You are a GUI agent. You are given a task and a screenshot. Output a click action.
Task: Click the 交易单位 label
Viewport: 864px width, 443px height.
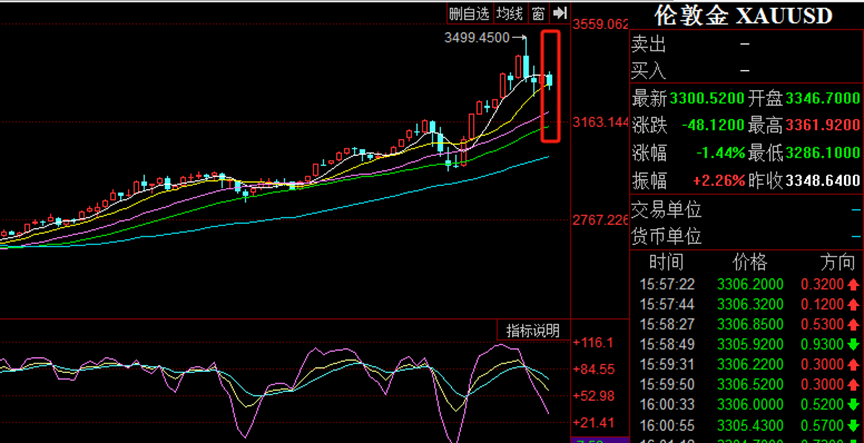[666, 210]
